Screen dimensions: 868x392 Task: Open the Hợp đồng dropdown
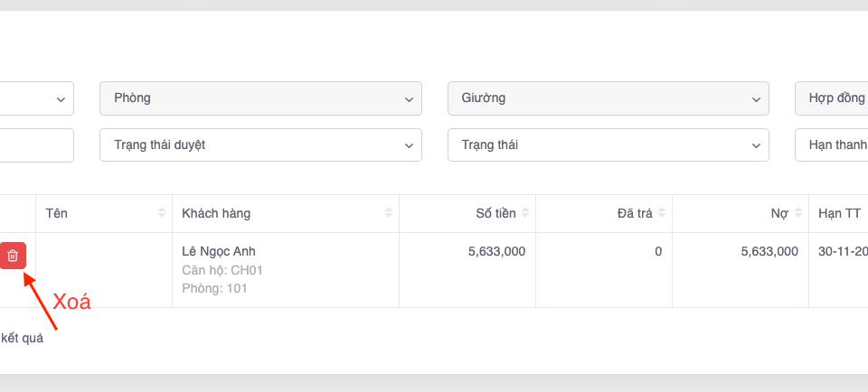point(831,98)
